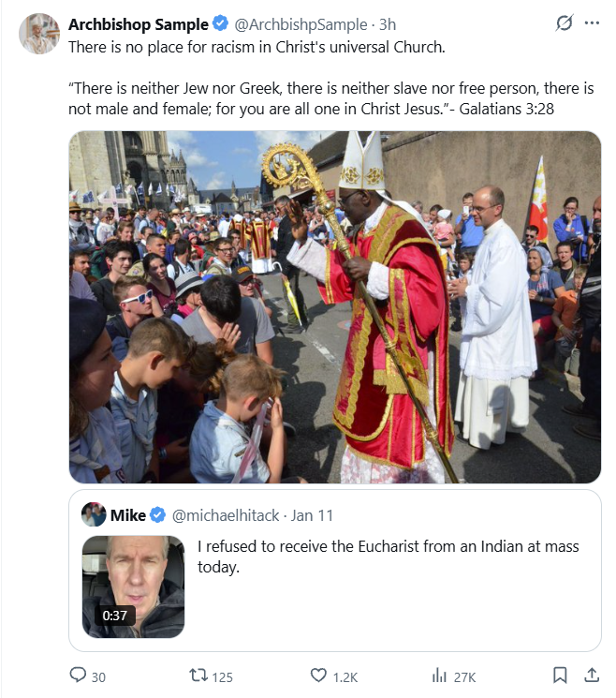Click the blue verified badge beside Archbishop Sample
Viewport: 616px width, 698px height.
(219, 23)
